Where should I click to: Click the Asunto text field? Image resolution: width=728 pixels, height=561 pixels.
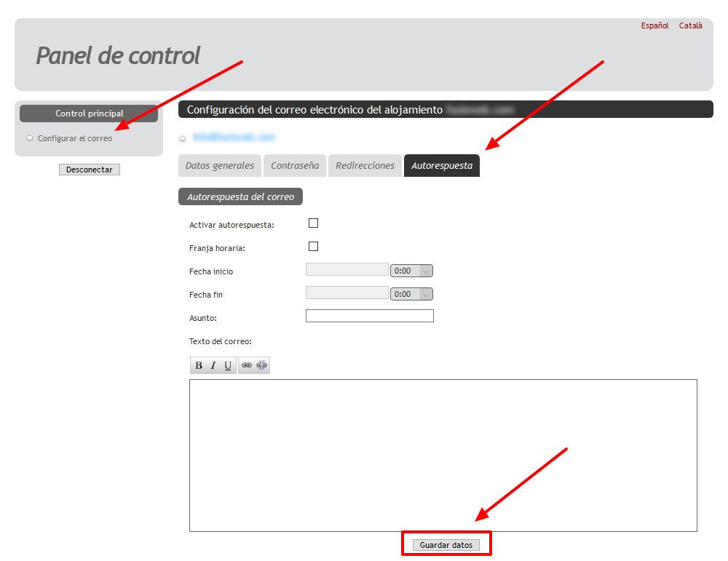tap(369, 316)
